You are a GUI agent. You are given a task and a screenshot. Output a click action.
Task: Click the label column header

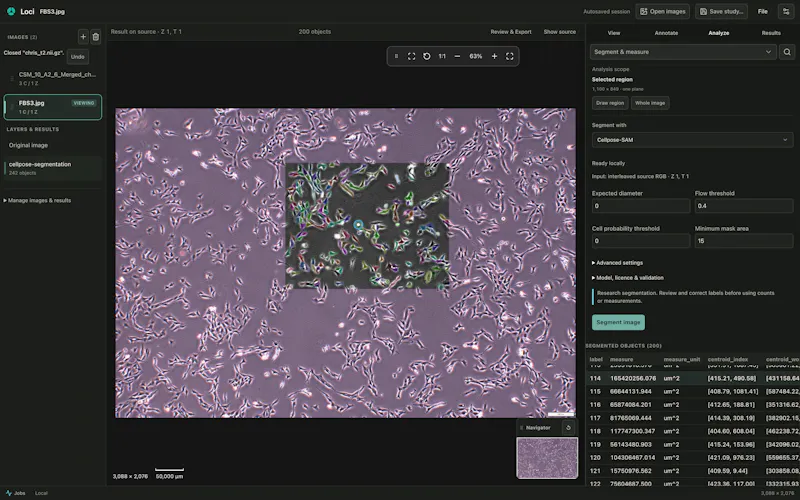596,359
